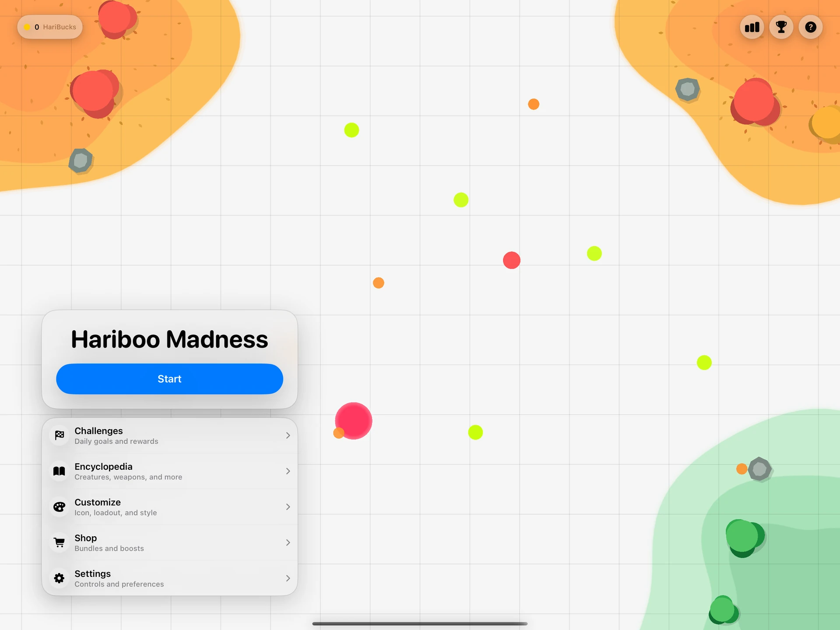Expand the Shop row chevron

click(x=288, y=542)
